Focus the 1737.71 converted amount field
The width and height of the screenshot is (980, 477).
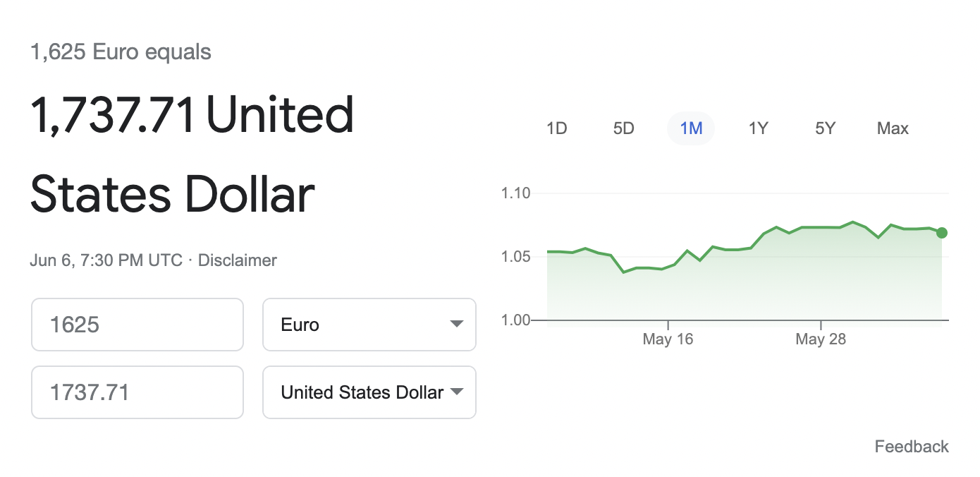(137, 392)
